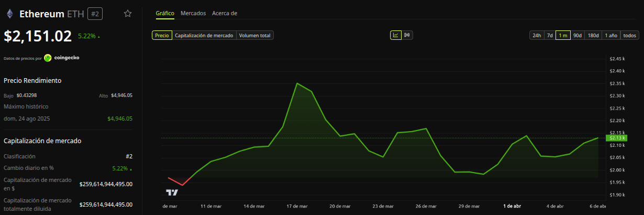
Task: Click Cambio diario en % label
Action: pyautogui.click(x=29, y=168)
